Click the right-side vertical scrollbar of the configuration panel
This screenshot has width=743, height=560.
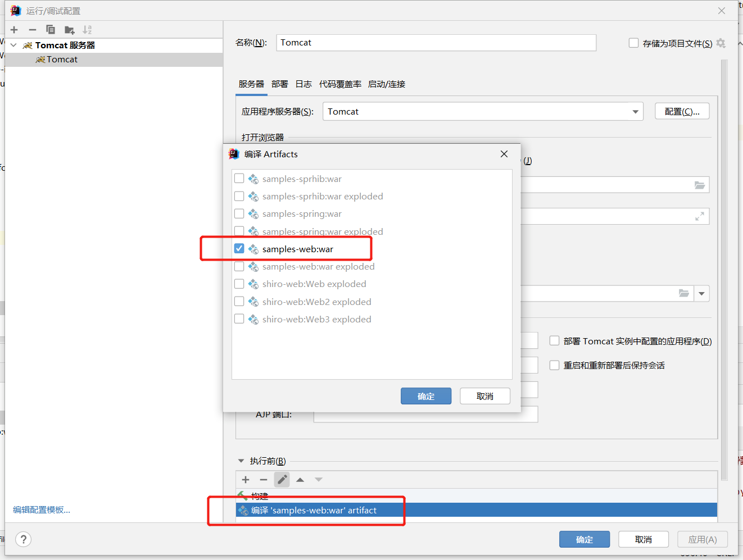[724, 270]
